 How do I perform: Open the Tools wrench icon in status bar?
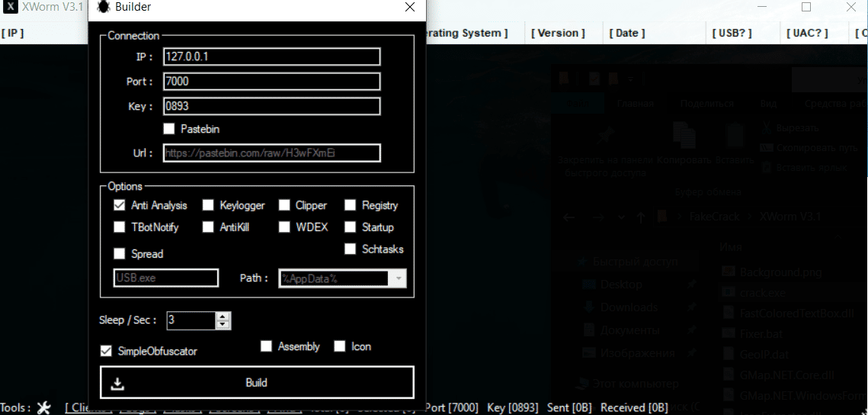click(43, 408)
